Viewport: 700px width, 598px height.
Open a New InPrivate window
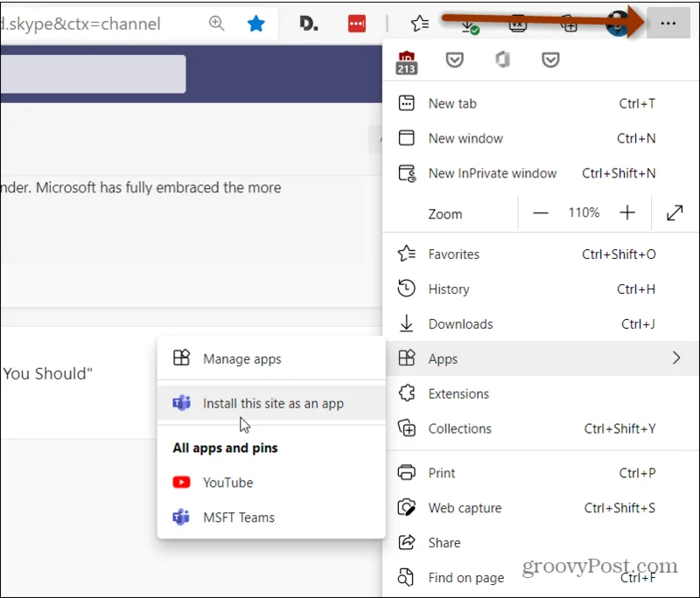pyautogui.click(x=541, y=173)
